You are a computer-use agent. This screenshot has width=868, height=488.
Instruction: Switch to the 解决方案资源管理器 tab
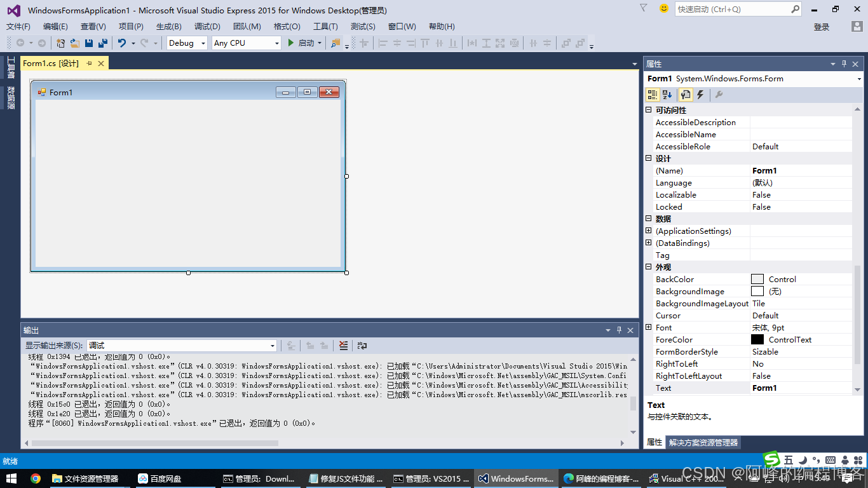tap(703, 442)
